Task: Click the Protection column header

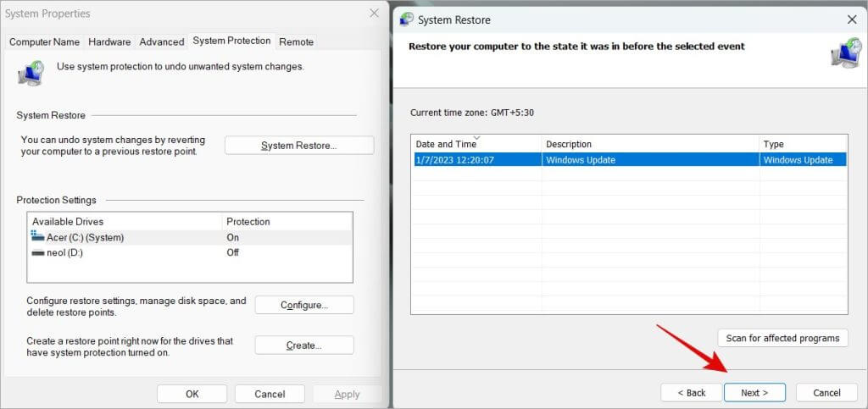Action: [287, 222]
